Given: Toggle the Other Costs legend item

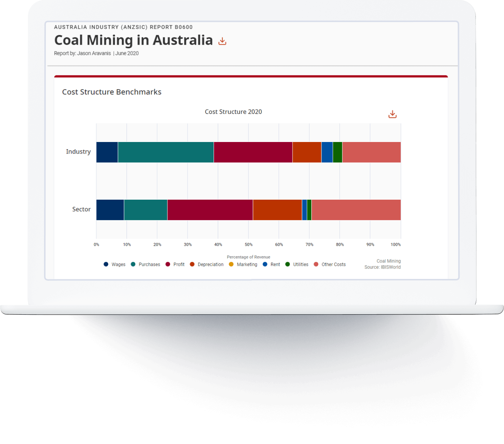Looking at the screenshot, I should tap(330, 265).
